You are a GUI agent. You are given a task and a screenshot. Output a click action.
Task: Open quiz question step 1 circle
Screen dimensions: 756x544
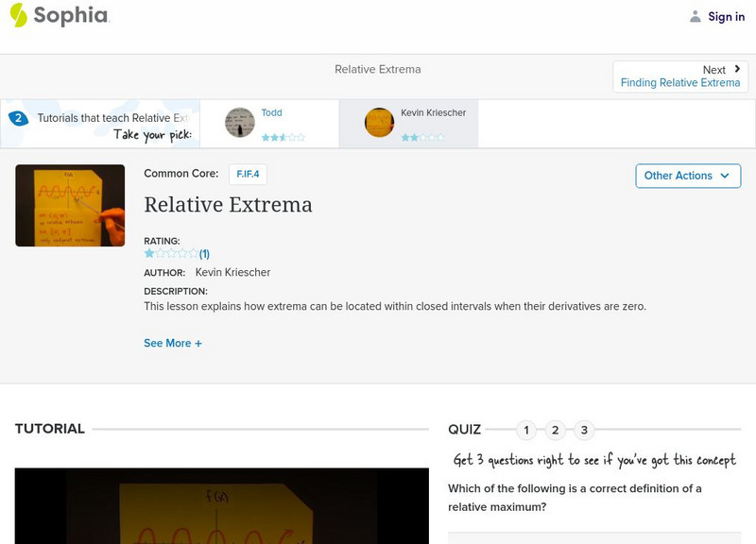click(526, 429)
